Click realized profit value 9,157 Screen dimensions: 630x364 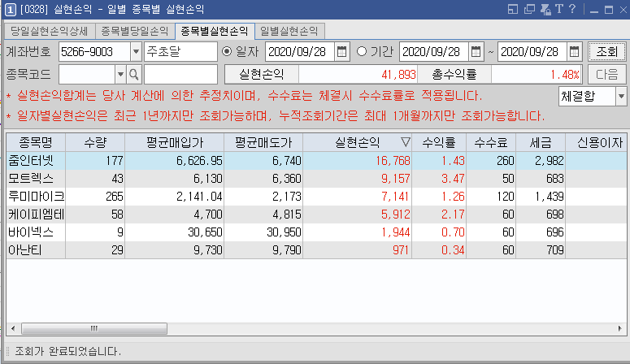396,179
